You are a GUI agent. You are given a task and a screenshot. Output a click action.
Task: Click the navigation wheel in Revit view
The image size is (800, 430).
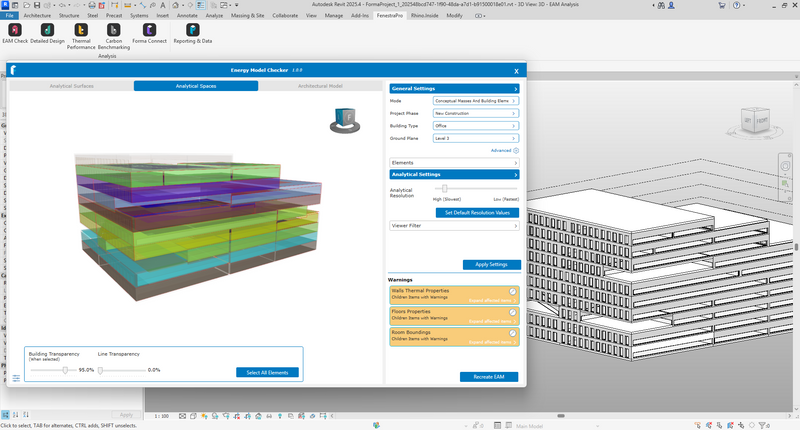785,166
